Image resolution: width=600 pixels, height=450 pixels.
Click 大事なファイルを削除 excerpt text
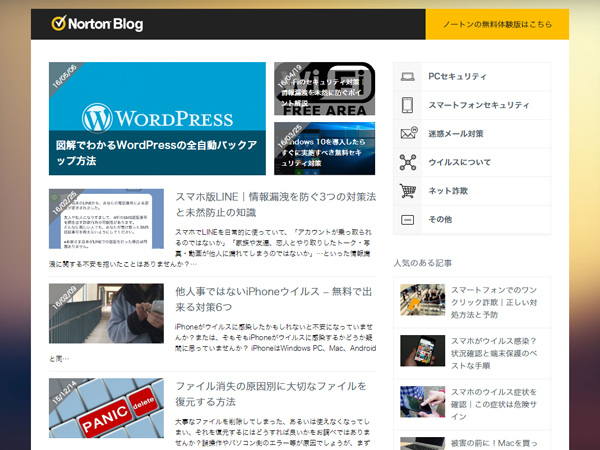(272, 432)
